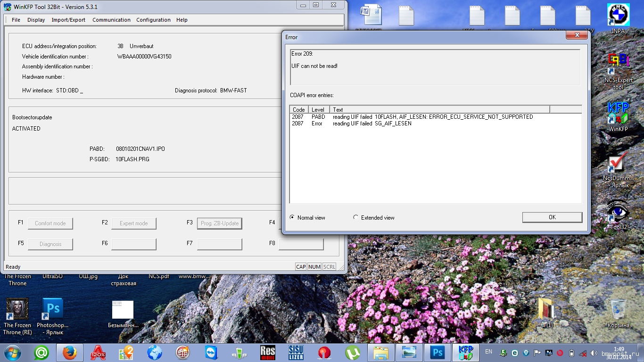This screenshot has width=644, height=362.
Task: Select the Normal view radio button
Action: click(292, 217)
